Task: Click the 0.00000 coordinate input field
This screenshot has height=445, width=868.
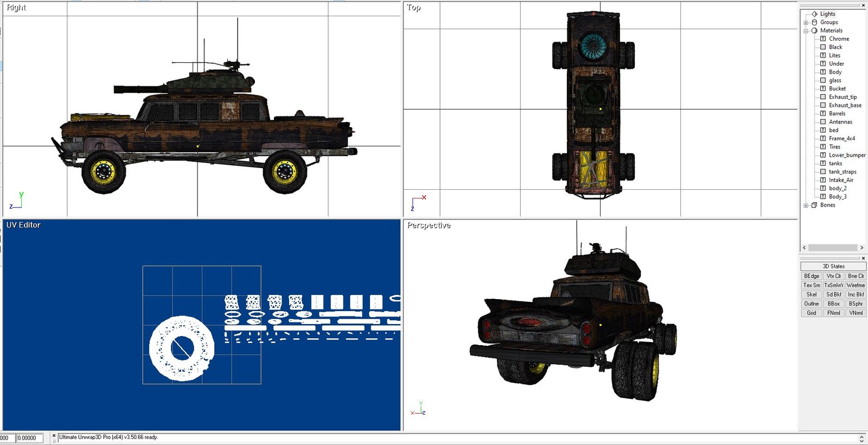Action: point(29,438)
